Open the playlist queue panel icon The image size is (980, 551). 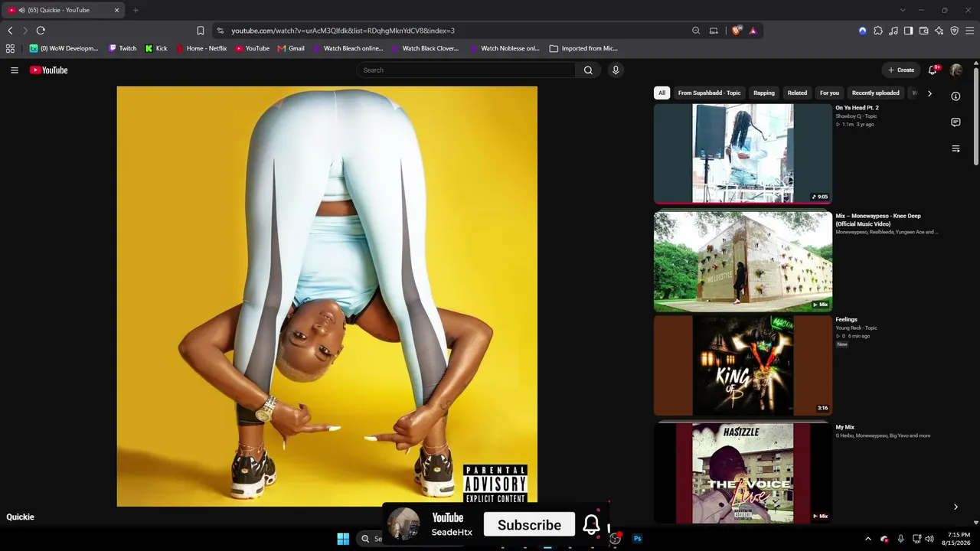955,148
